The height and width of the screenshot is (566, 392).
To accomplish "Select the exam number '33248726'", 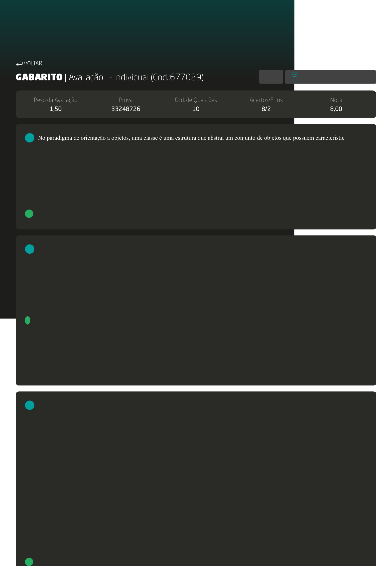I will click(x=126, y=109).
